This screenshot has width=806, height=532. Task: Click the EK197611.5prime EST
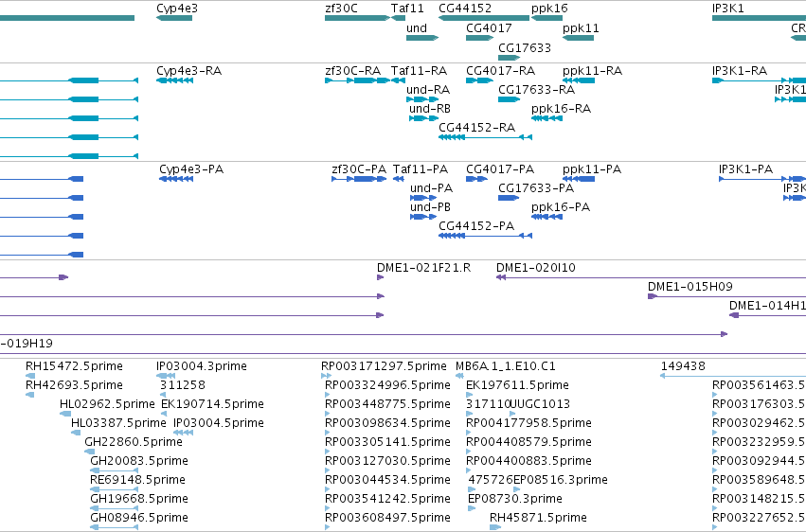tap(470, 395)
